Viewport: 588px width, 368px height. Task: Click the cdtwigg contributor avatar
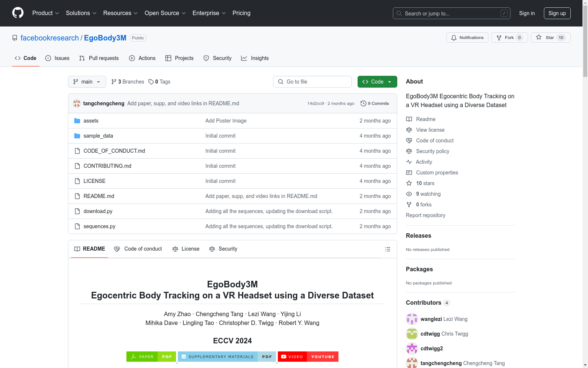(x=412, y=334)
